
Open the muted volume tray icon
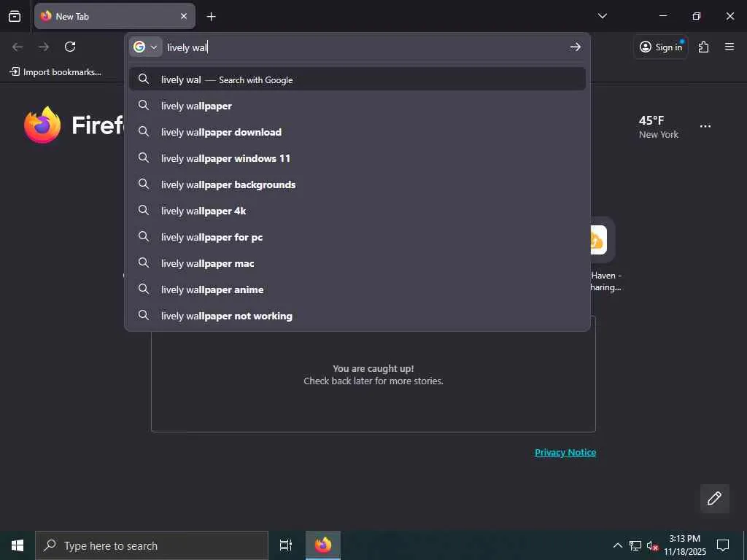(x=652, y=545)
